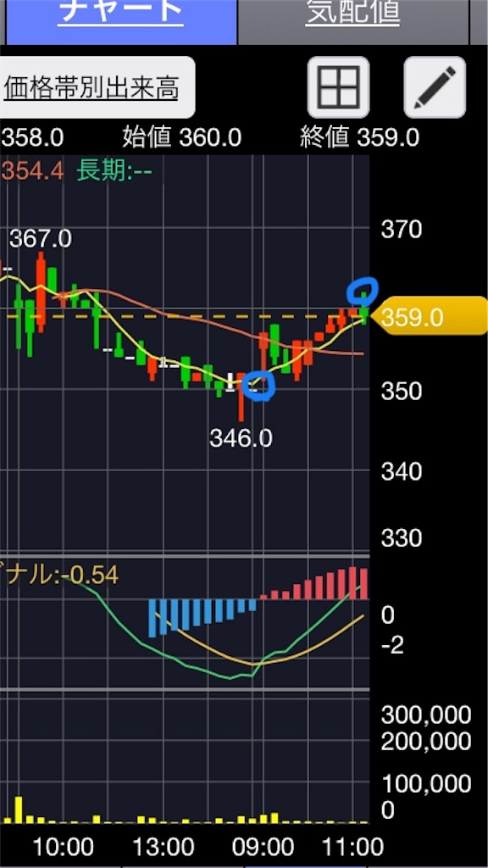Tap the 300,000 volume axis label
The width and height of the screenshot is (488, 868).
pos(426,715)
